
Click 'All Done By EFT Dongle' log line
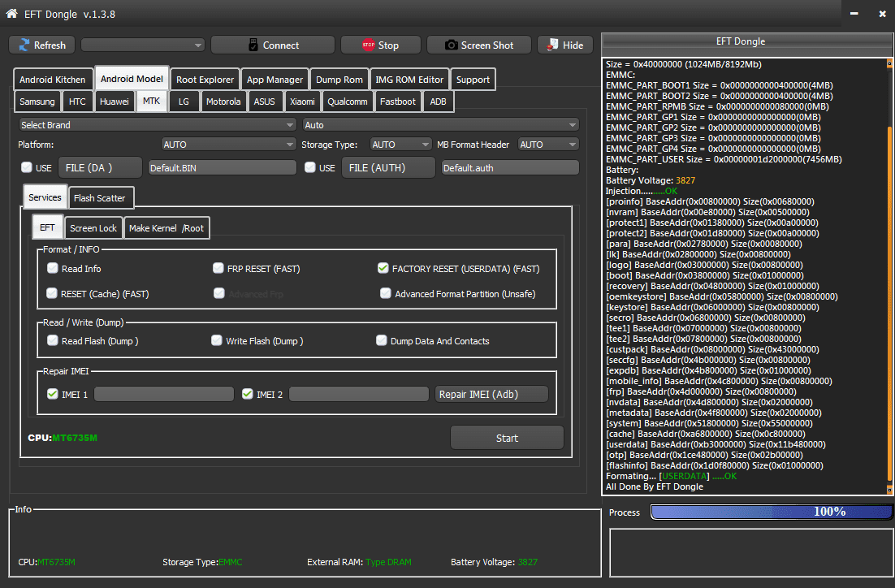coord(654,486)
